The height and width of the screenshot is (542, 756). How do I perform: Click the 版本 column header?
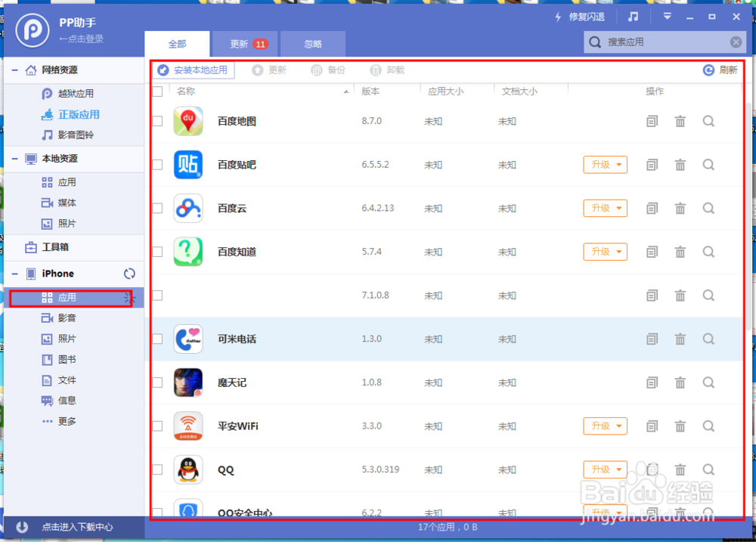370,91
